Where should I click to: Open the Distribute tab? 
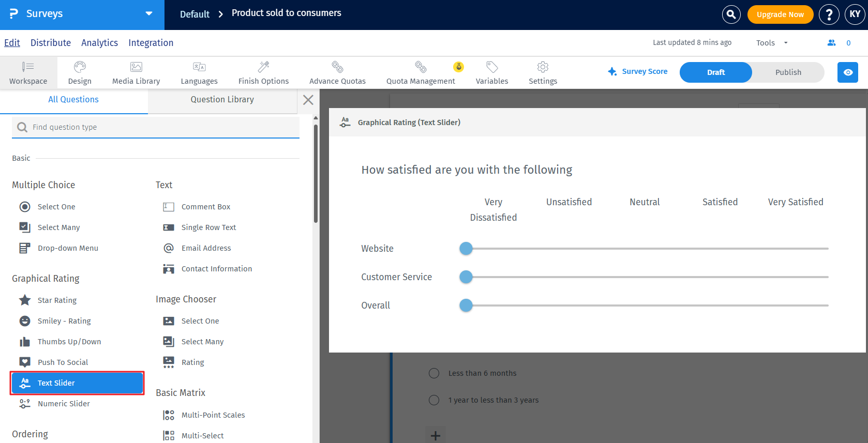click(x=51, y=43)
